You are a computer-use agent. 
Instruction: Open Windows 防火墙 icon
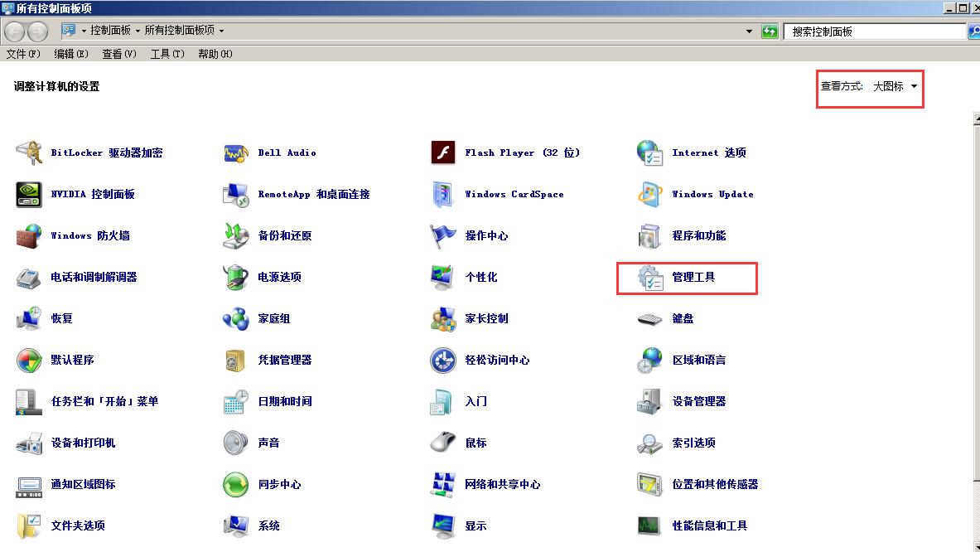click(x=29, y=235)
